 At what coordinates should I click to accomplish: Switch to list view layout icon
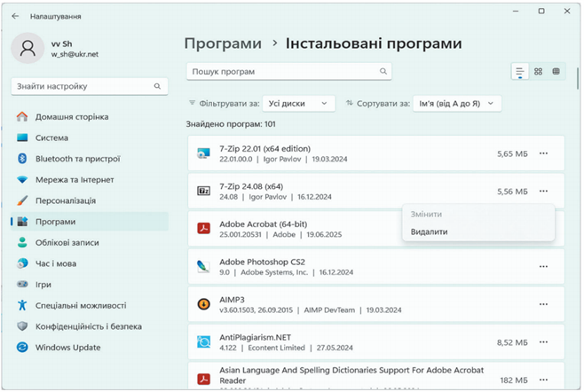[x=520, y=72]
